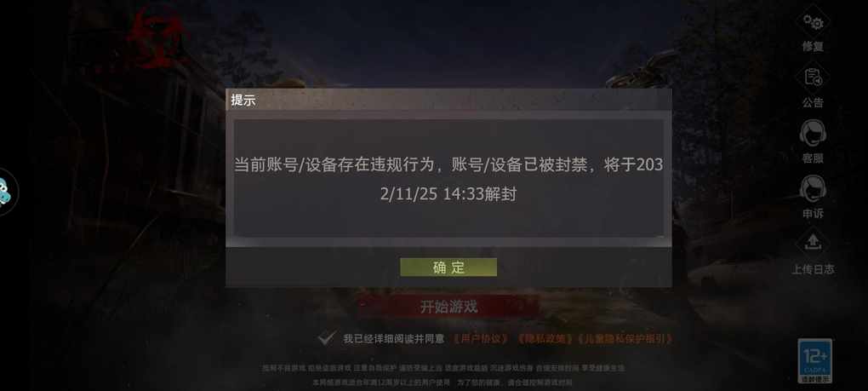868x391 pixels.
Task: Toggle the agreement checkmark checkbox
Action: coord(327,338)
